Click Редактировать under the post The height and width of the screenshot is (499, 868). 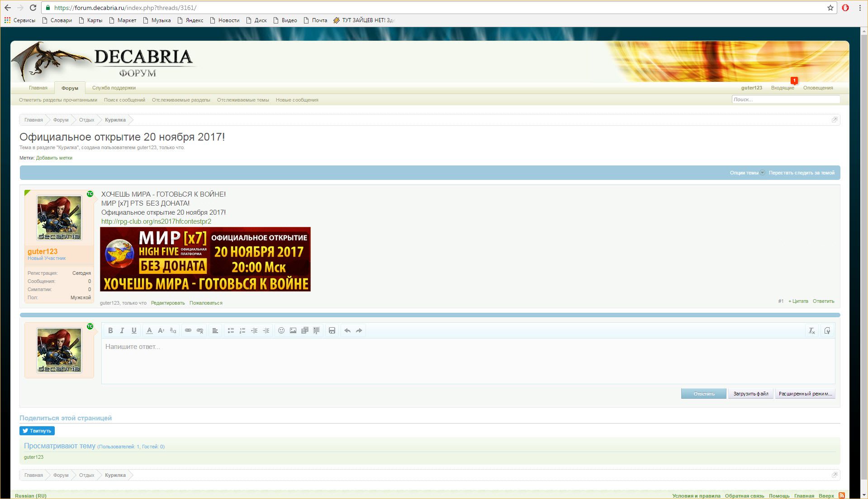[168, 303]
